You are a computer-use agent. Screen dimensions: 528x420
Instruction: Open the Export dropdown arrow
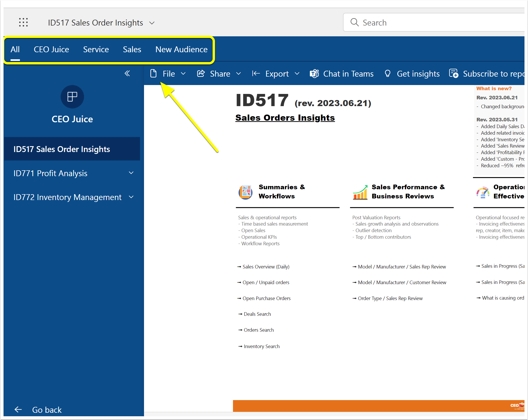point(297,74)
